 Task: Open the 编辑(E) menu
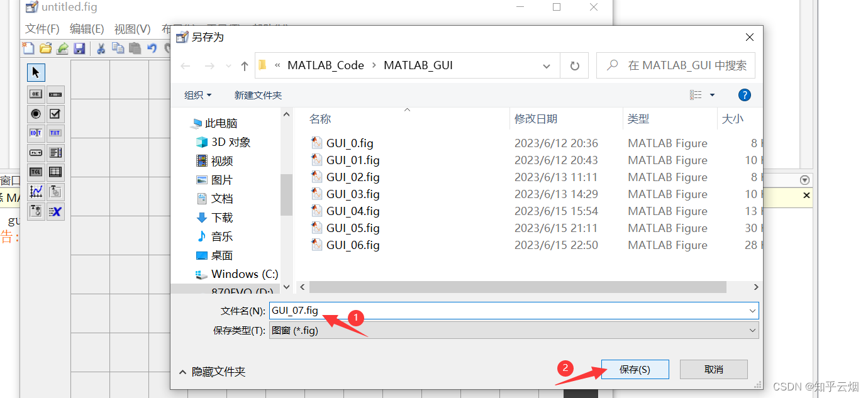tap(87, 28)
